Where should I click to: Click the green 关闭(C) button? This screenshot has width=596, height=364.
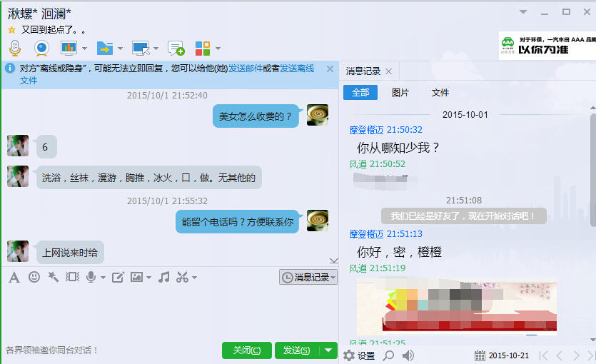pyautogui.click(x=247, y=350)
